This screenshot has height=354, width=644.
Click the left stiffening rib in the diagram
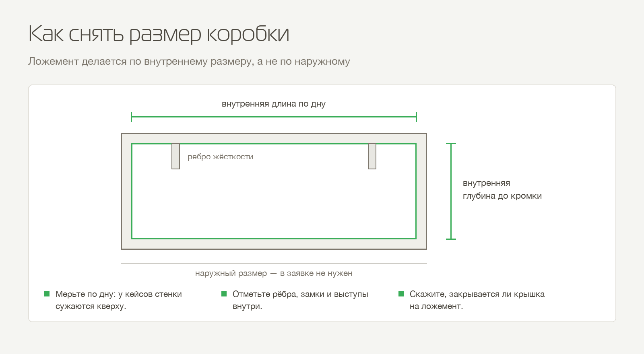click(x=175, y=156)
